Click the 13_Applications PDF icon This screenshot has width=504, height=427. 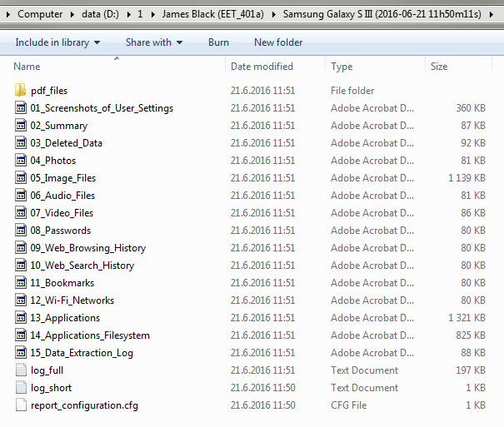(21, 318)
